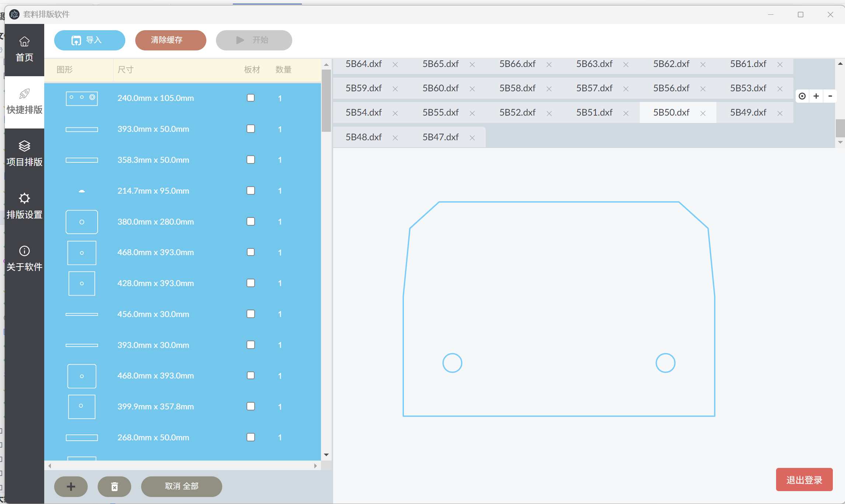Image resolution: width=845 pixels, height=504 pixels.
Task: Click the 退出登录 logout button
Action: [x=804, y=480]
